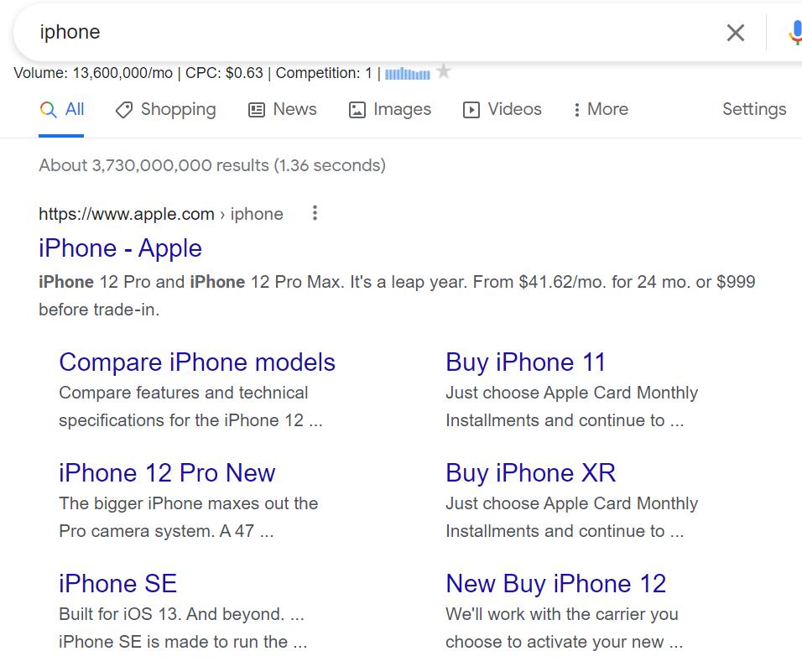Click the About 3,730,000,000 results count

(212, 166)
